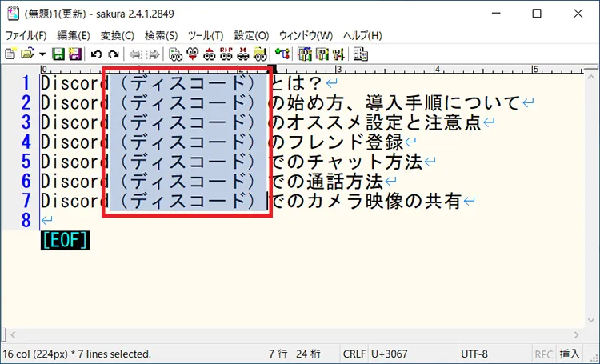Viewport: 600px width, 364px height.
Task: Expand the recent files dropdown arrow
Action: click(42, 54)
